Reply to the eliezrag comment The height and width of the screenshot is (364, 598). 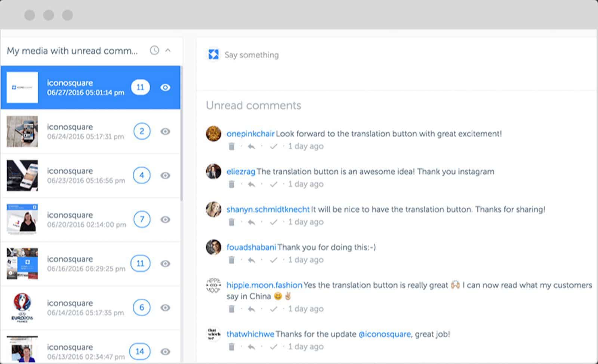[252, 184]
